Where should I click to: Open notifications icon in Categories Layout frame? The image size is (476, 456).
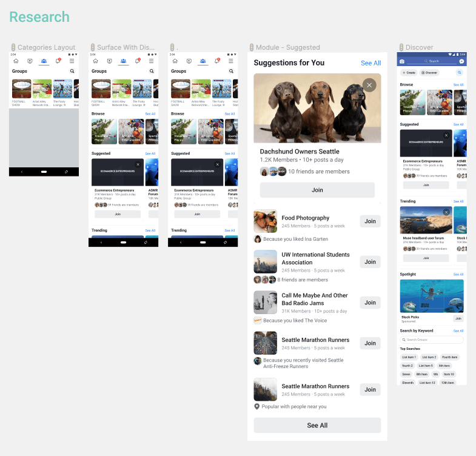tap(58, 61)
